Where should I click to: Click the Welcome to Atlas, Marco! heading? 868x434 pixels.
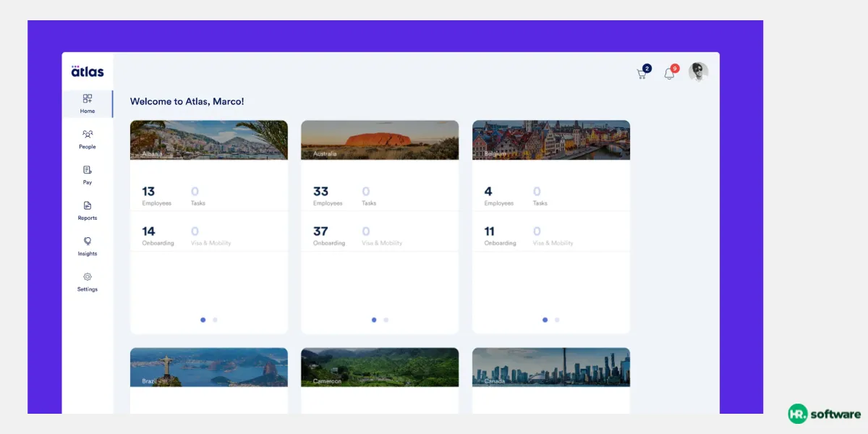point(187,101)
